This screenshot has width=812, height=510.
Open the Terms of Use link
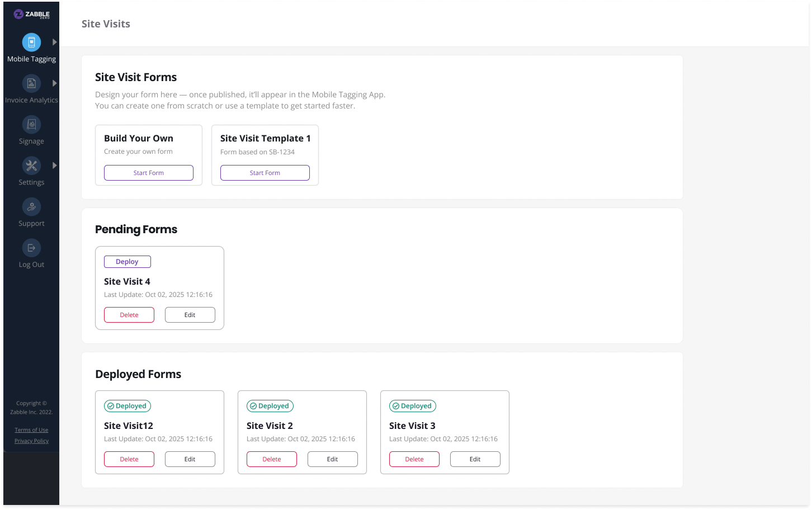(x=31, y=430)
